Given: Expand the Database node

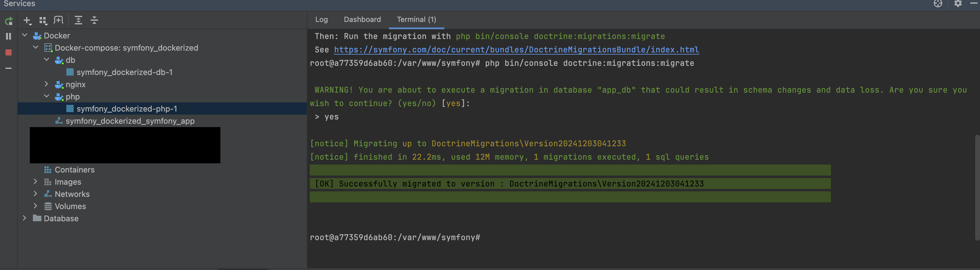Looking at the screenshot, I should pyautogui.click(x=24, y=218).
